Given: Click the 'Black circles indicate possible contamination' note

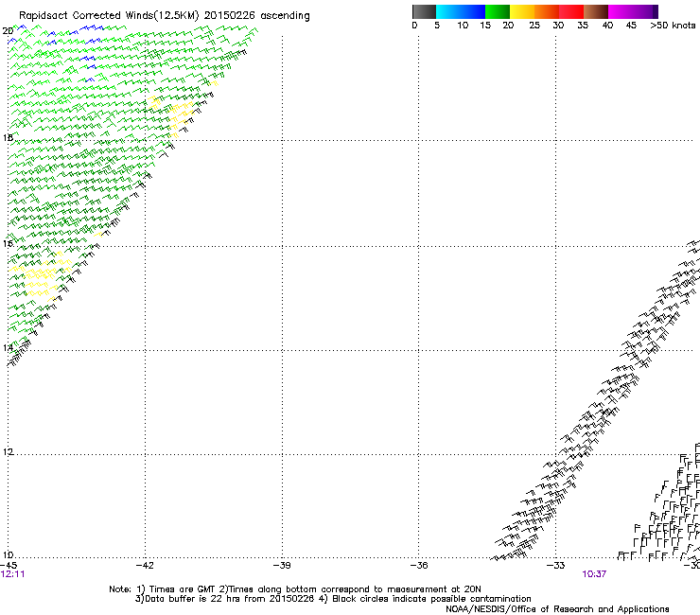Looking at the screenshot, I should (431, 599).
